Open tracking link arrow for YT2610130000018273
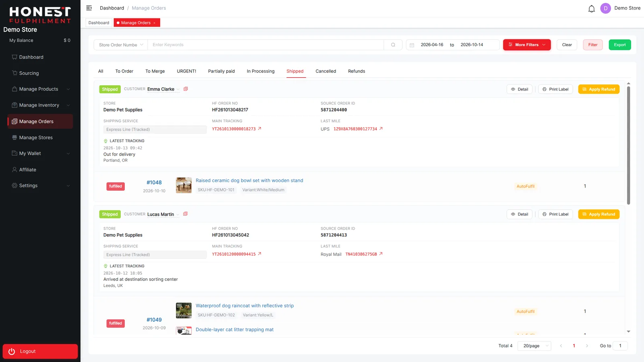Viewport: 644px width, 362px height. click(x=260, y=129)
